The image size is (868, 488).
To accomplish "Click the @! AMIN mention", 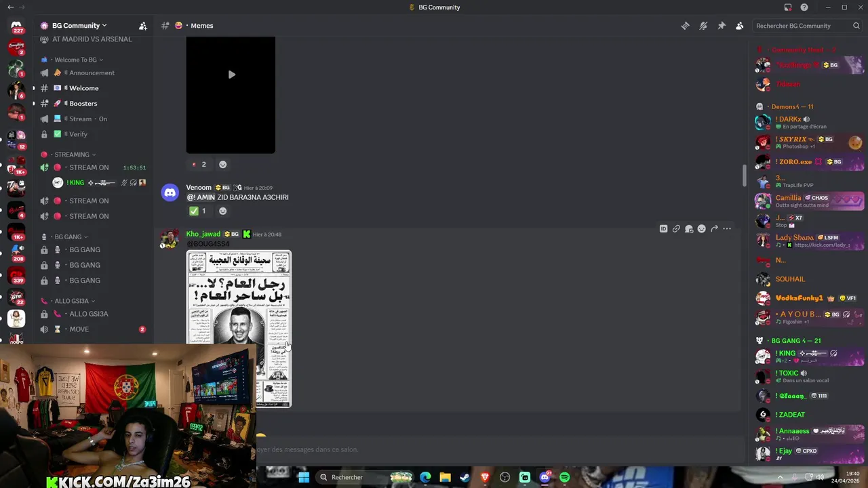I will pos(201,197).
